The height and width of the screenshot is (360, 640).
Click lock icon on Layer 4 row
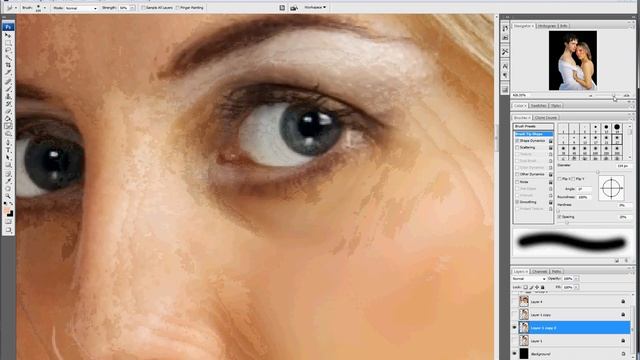point(623,302)
